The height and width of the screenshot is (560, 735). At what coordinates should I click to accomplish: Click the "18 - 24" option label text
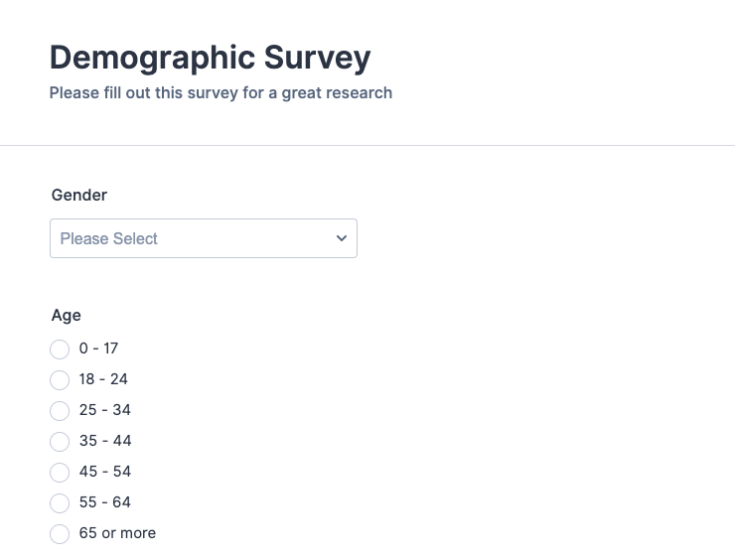[x=103, y=379]
